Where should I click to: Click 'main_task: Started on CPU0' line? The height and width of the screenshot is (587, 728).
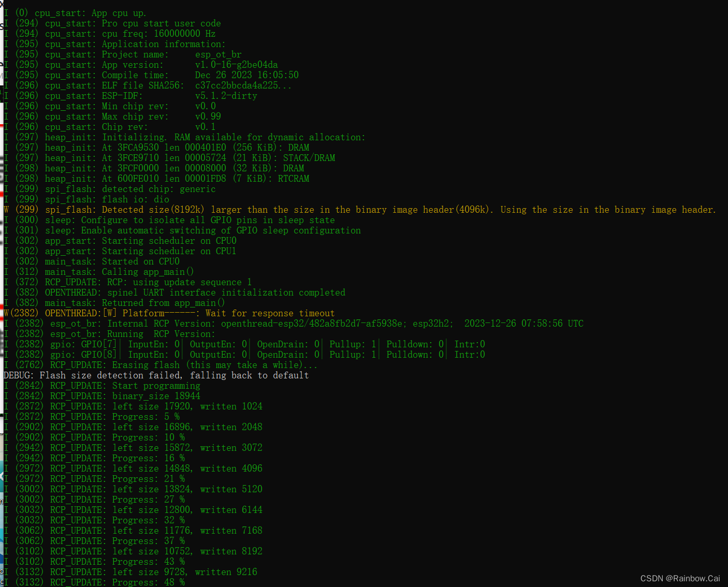[x=92, y=261]
